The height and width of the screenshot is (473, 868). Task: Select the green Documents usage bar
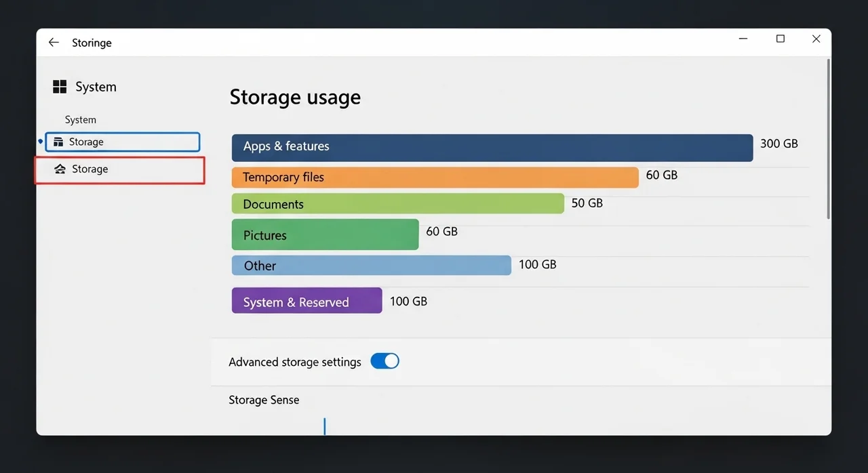click(x=397, y=204)
